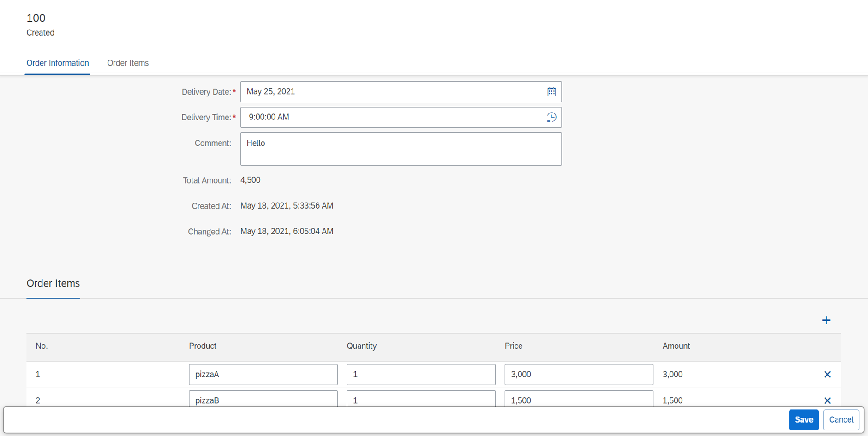The width and height of the screenshot is (868, 436).
Task: Select the No. column header
Action: tap(42, 346)
